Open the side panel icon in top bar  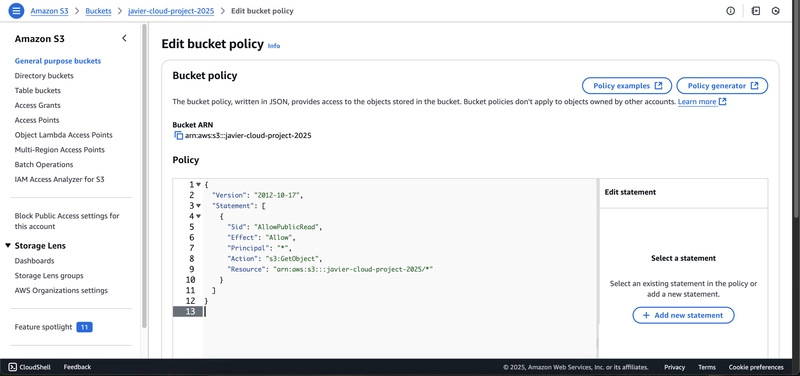tap(756, 11)
